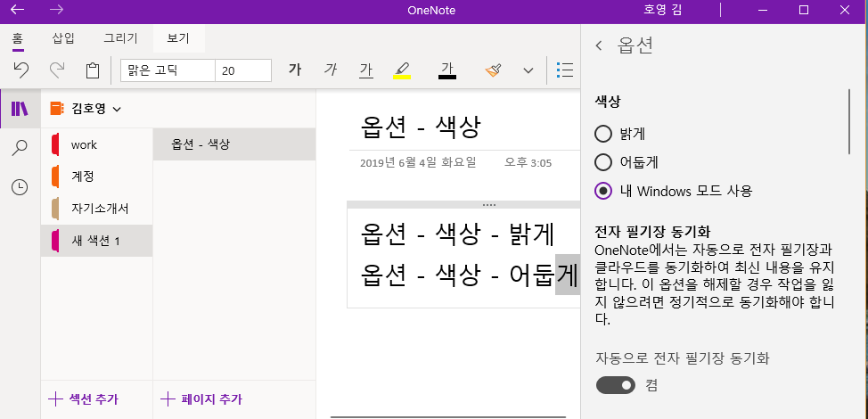Toggle italic formatting
868x419 pixels.
[331, 70]
